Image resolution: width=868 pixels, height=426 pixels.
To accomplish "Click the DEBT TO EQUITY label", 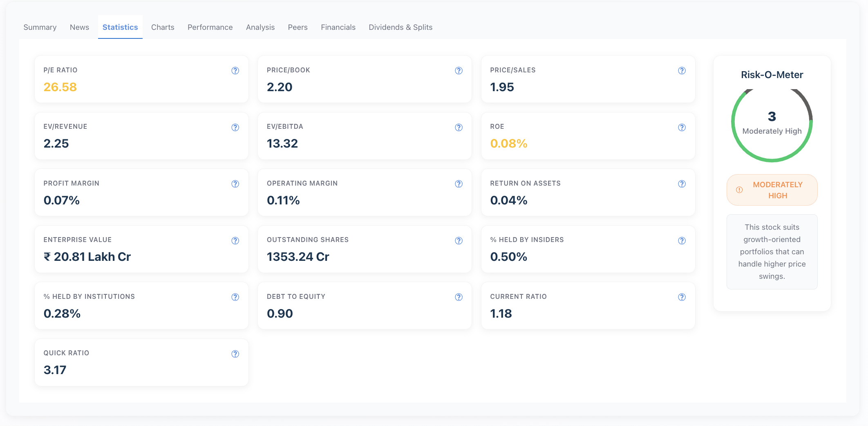I will click(x=296, y=297).
